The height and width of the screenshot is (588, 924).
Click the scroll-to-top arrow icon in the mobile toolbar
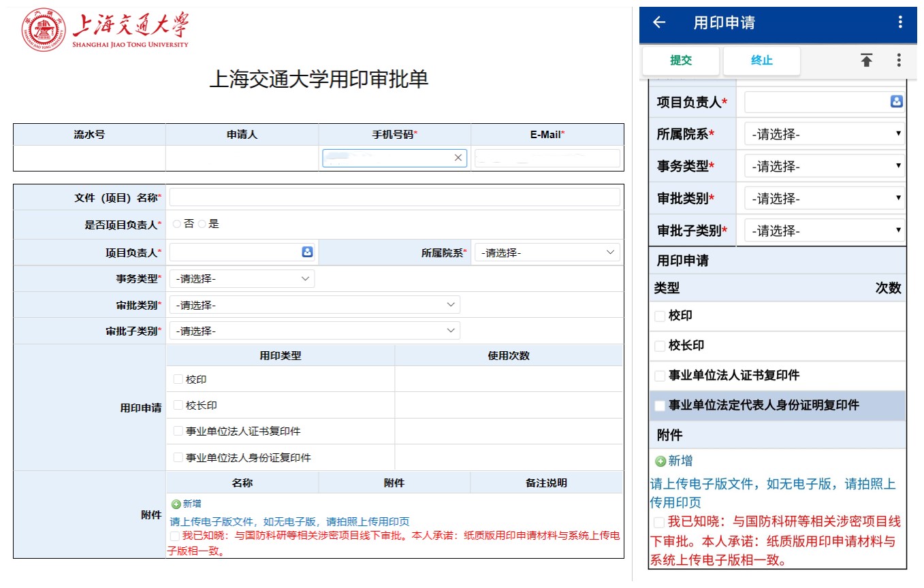(x=866, y=61)
